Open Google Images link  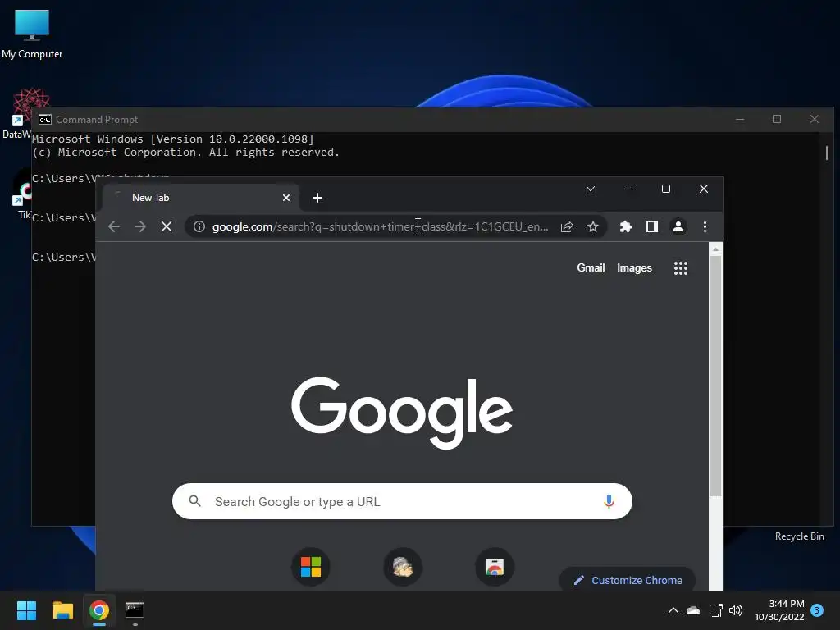(634, 268)
